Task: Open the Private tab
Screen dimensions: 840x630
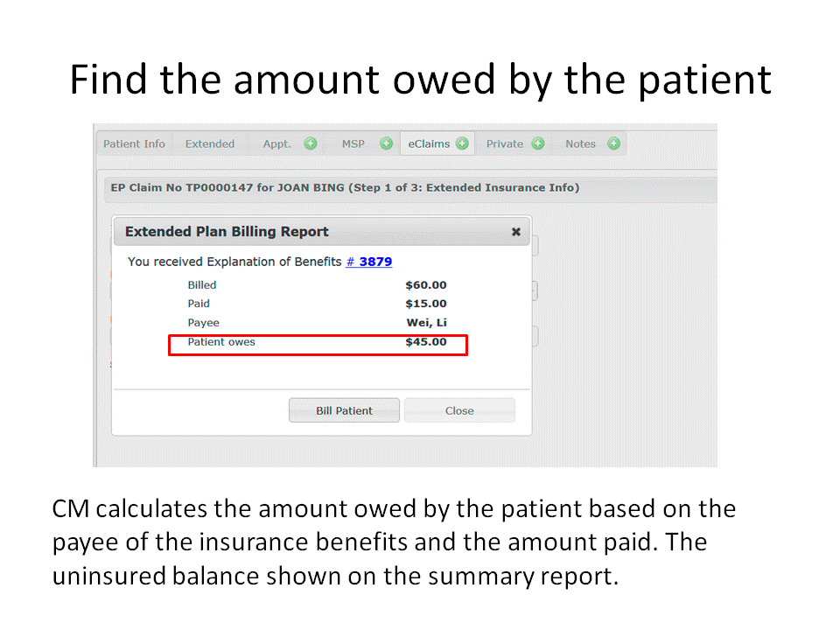Action: pos(505,143)
